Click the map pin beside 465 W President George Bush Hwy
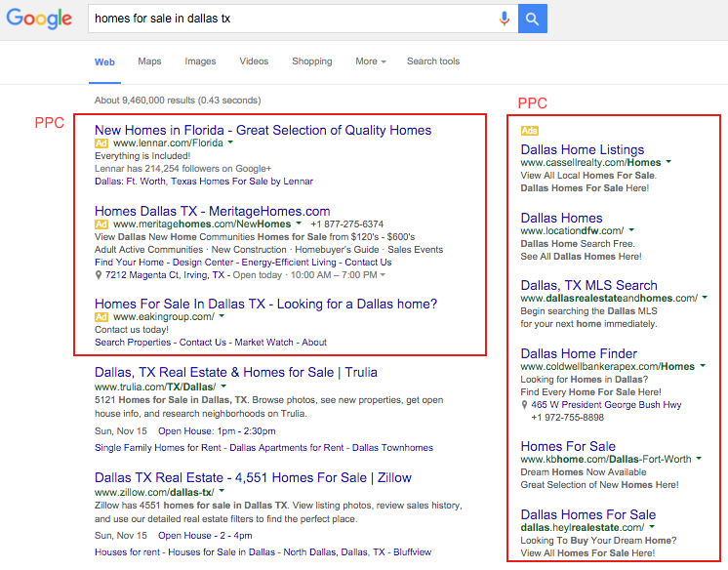 [524, 405]
